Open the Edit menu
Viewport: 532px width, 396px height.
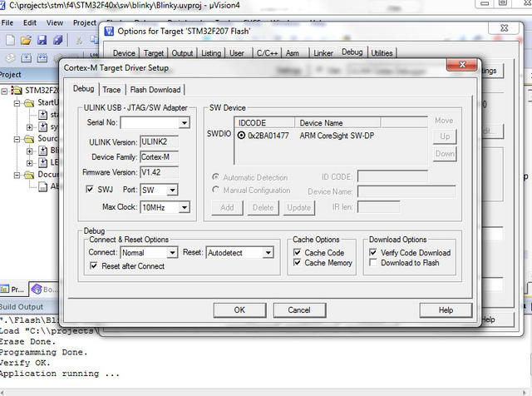coord(30,22)
